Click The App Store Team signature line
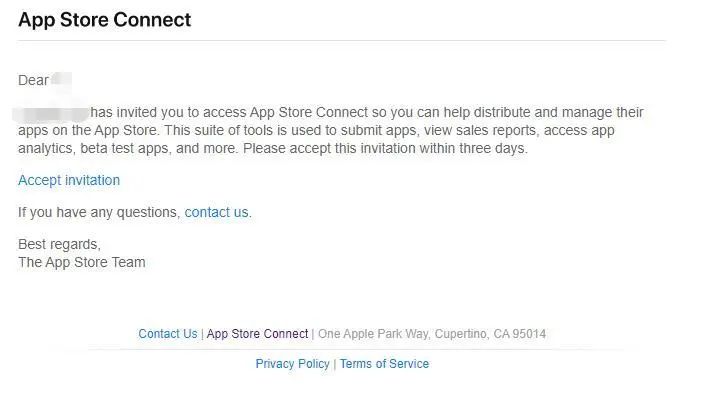 pyautogui.click(x=82, y=262)
